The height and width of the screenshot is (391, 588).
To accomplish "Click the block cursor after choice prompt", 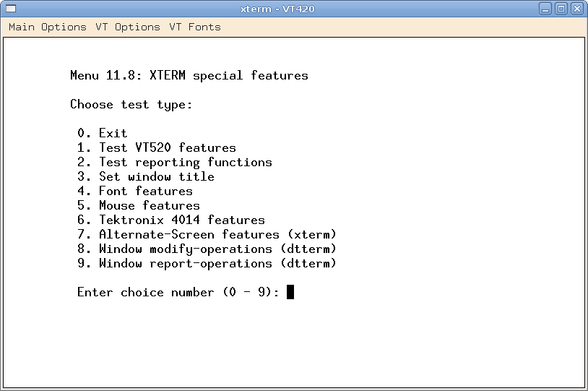I will 290,292.
